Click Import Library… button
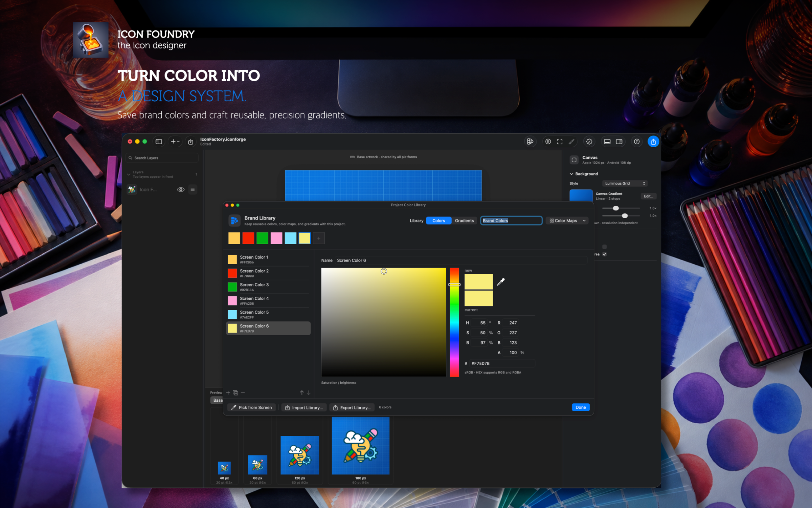 point(304,407)
